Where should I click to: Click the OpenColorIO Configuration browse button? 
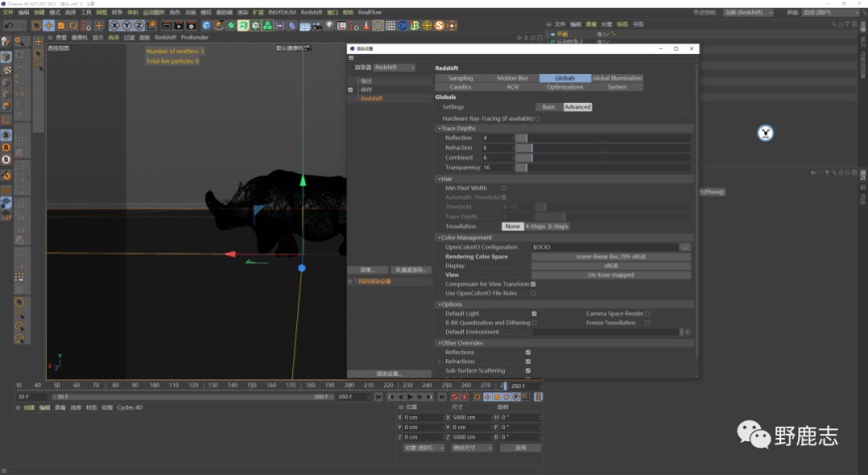[x=685, y=247]
